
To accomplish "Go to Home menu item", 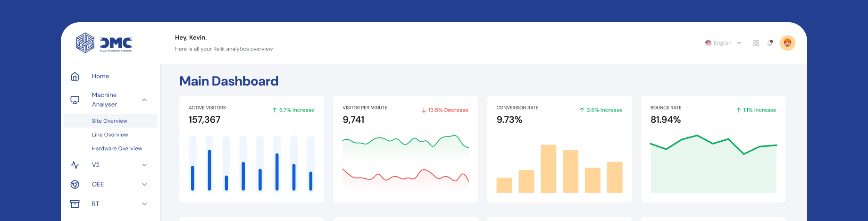I will tap(100, 76).
